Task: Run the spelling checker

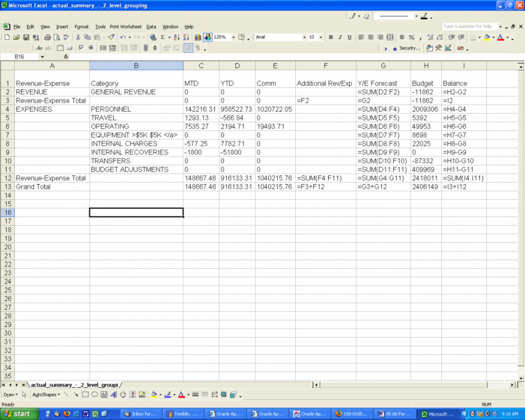Action: click(x=66, y=37)
